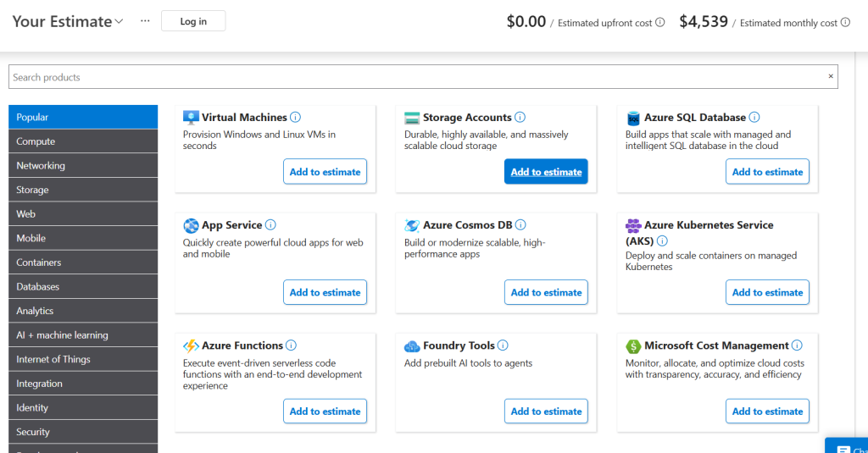This screenshot has width=868, height=453.
Task: Add Virtual Machines to estimate
Action: (x=325, y=172)
